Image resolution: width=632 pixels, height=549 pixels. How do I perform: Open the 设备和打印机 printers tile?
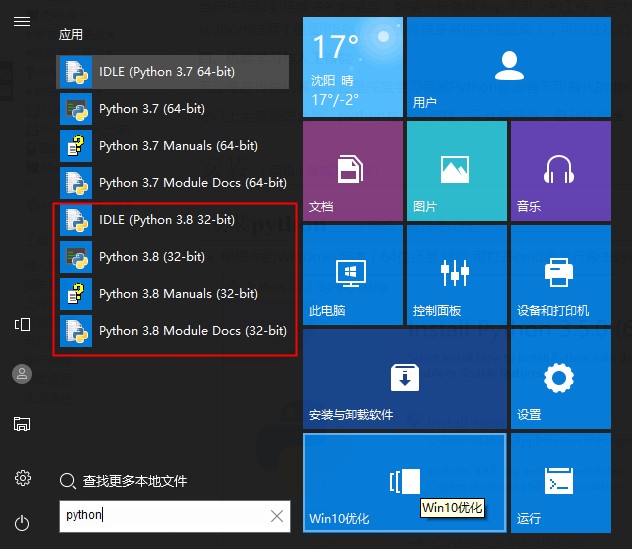tap(561, 275)
